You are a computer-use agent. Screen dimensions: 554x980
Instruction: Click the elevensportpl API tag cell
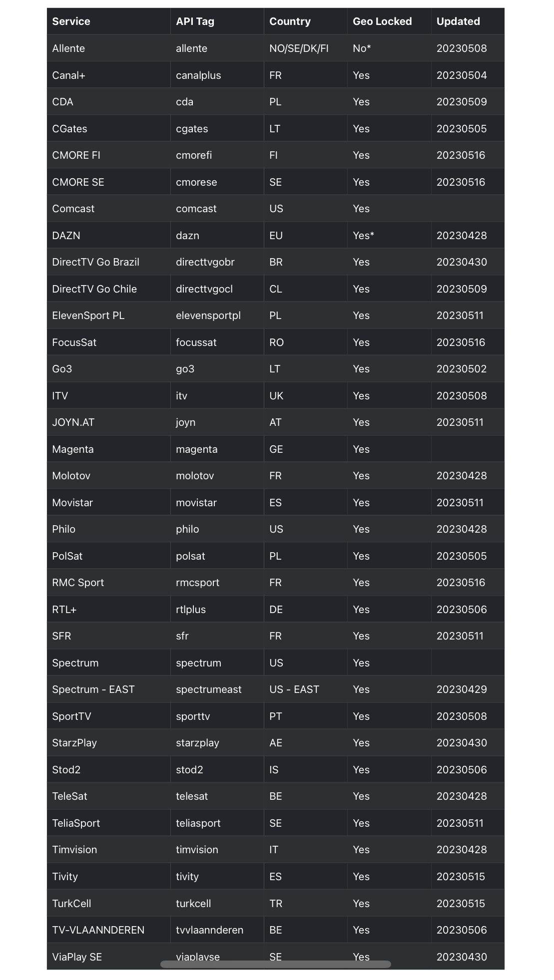208,316
